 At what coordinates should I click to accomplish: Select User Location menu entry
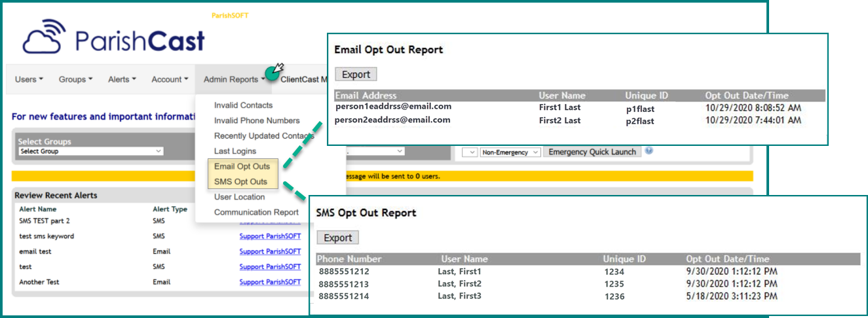[239, 197]
